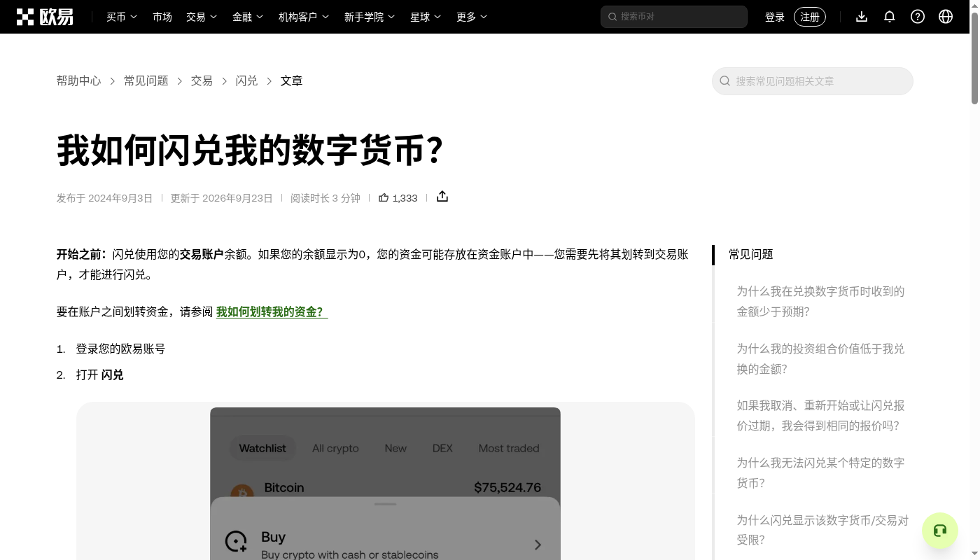Open the notifications bell icon

pyautogui.click(x=890, y=17)
